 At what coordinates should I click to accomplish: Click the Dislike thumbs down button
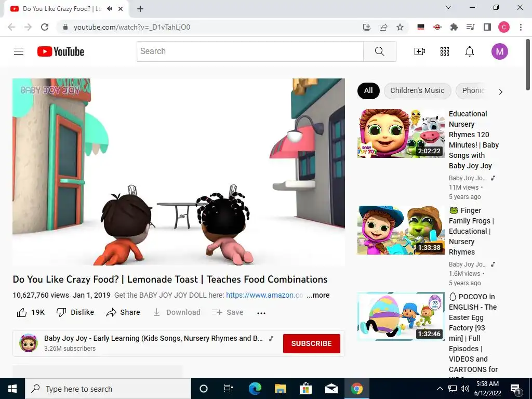tap(75, 312)
